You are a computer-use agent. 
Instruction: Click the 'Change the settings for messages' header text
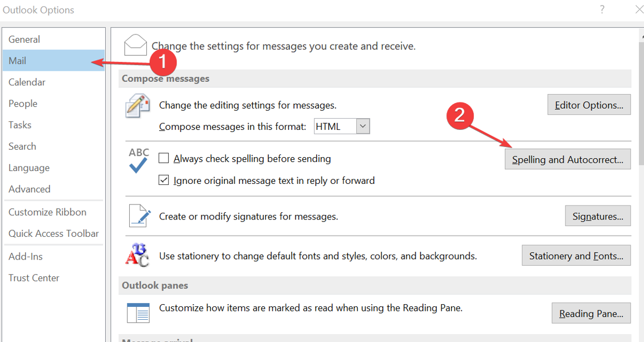click(x=283, y=46)
